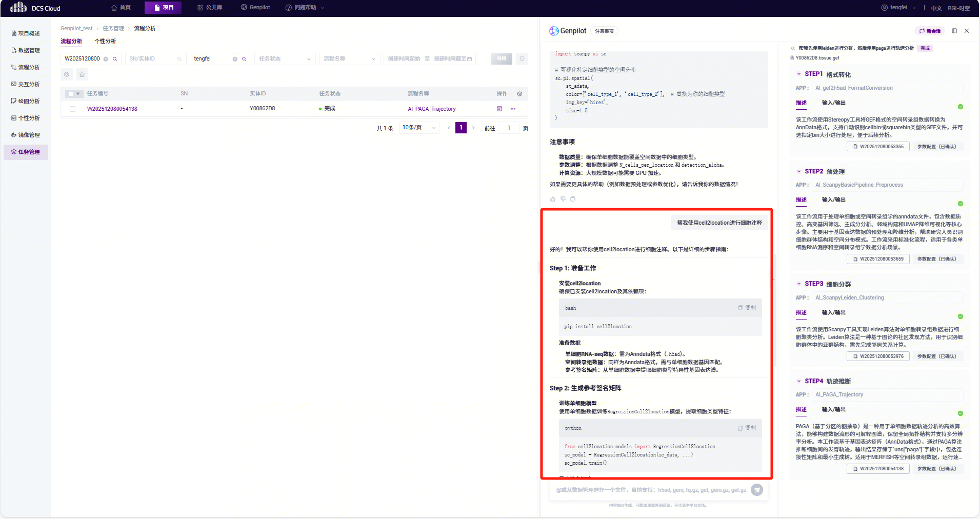This screenshot has height=519, width=980.
Task: Click the thumbs-down icon under the Genpilot response
Action: coord(563,199)
